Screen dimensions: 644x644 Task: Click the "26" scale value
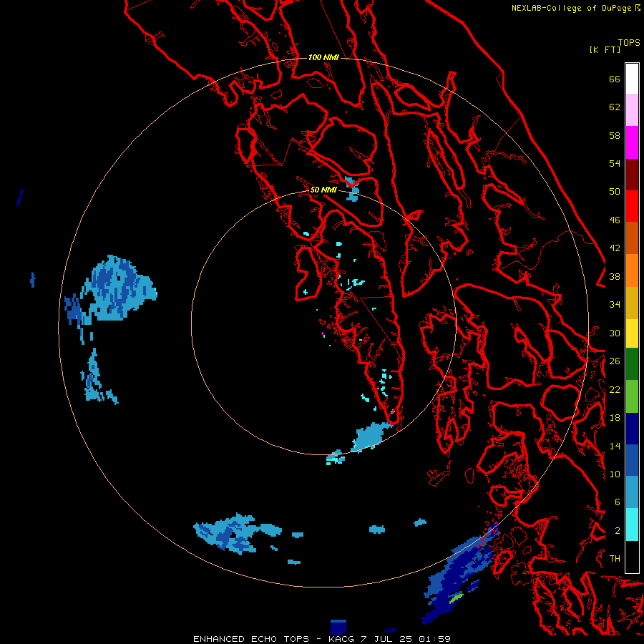click(x=615, y=361)
